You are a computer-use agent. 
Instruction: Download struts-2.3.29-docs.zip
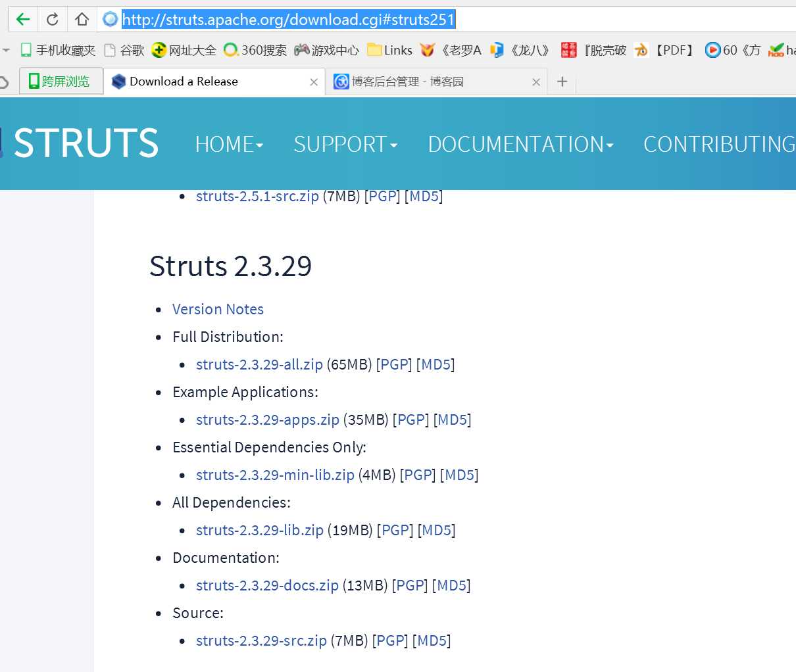[267, 585]
